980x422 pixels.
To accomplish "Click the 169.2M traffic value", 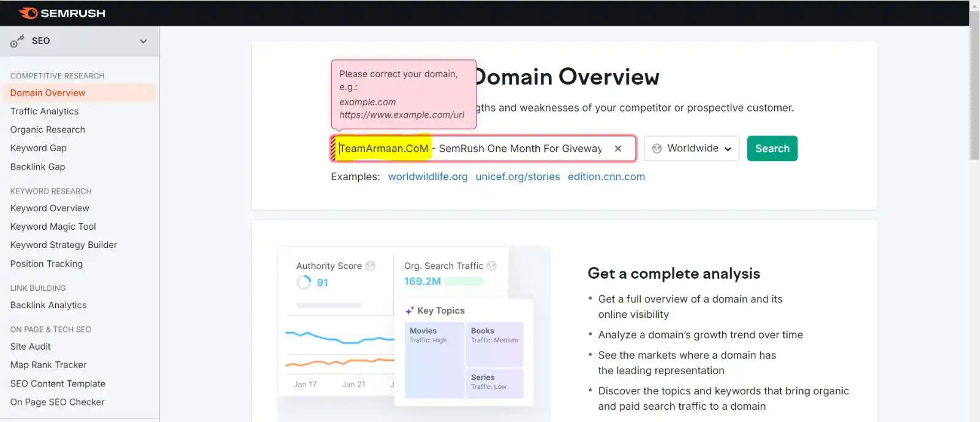I will (422, 282).
